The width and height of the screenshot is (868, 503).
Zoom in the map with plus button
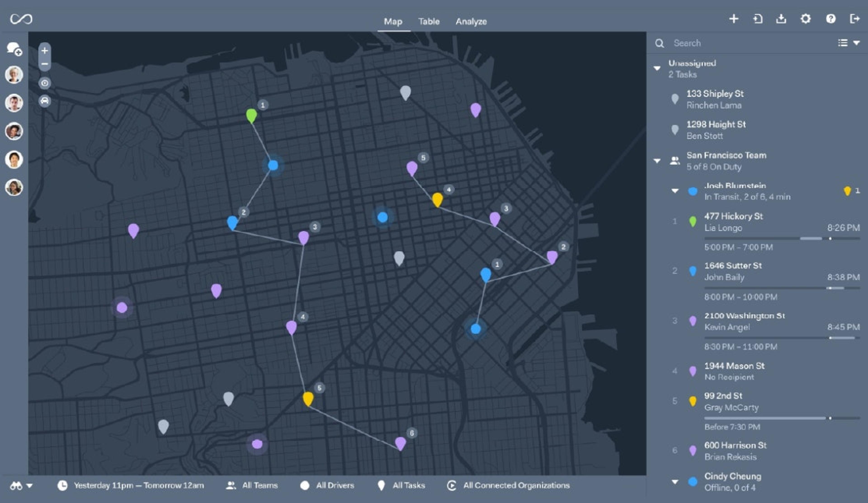point(45,51)
